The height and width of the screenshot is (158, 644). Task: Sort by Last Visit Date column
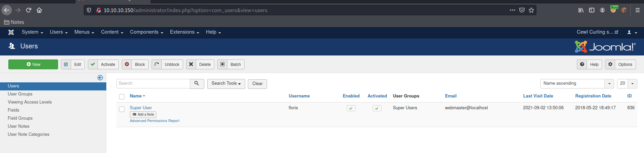click(538, 96)
